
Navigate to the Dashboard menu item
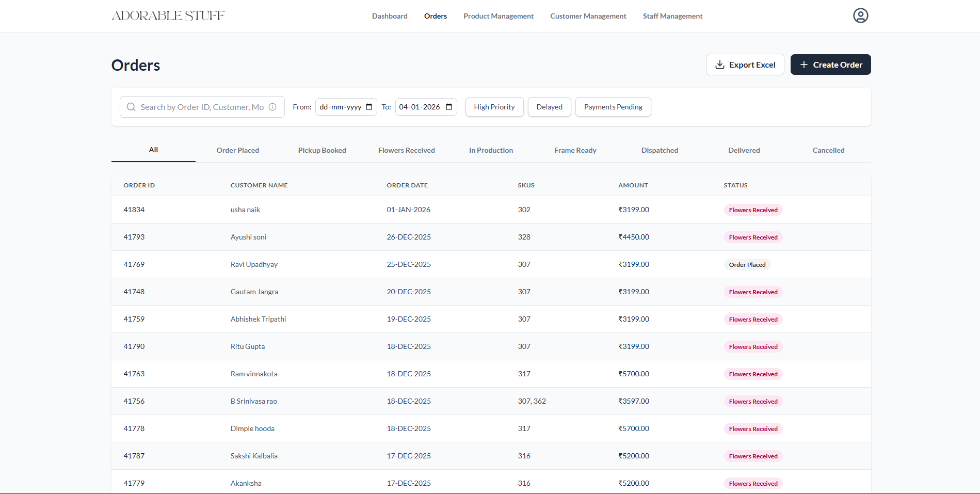click(x=389, y=16)
